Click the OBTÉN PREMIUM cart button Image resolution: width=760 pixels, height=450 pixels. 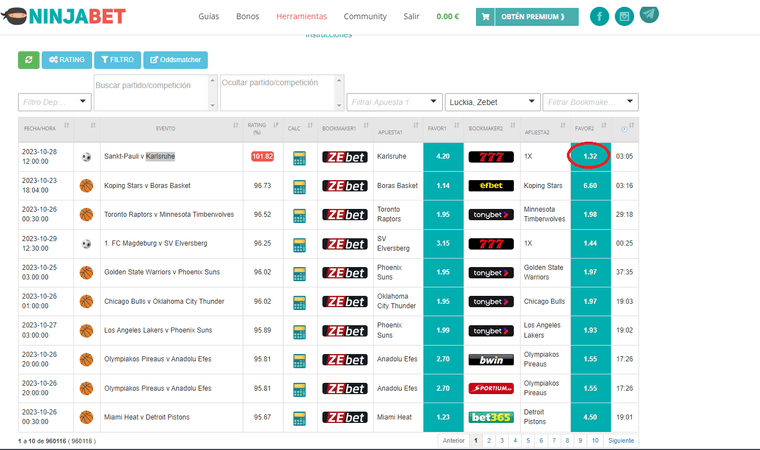[527, 16]
